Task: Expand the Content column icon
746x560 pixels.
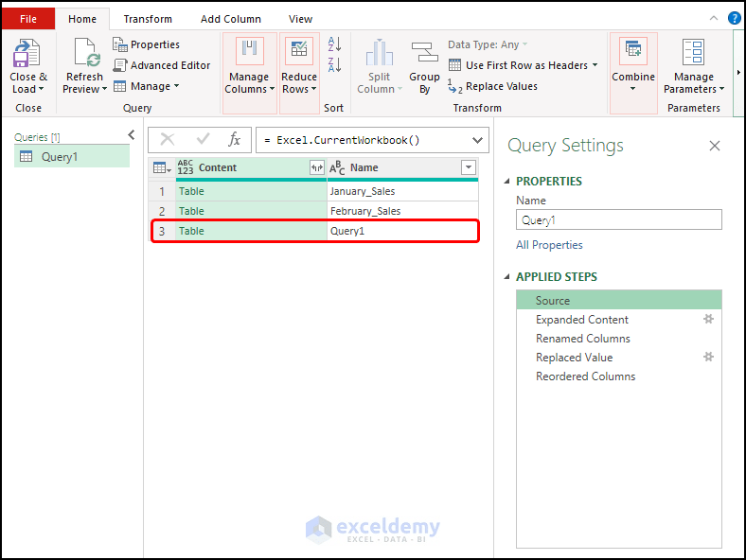Action: tap(317, 167)
